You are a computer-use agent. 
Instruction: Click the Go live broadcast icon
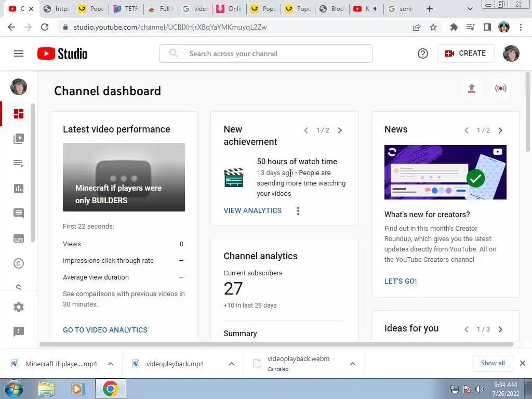click(500, 88)
